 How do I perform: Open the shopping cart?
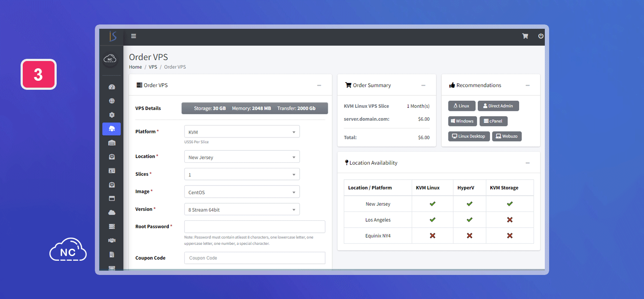pos(525,36)
